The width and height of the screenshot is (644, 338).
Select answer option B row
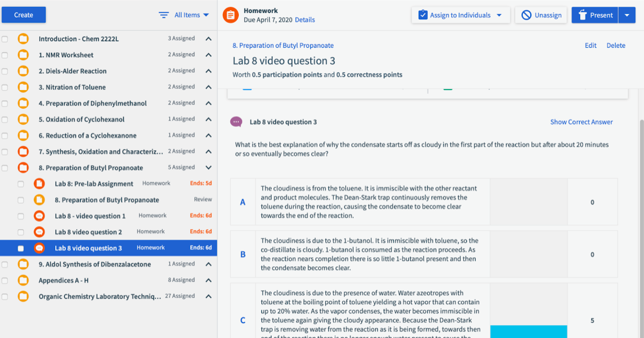coord(424,254)
